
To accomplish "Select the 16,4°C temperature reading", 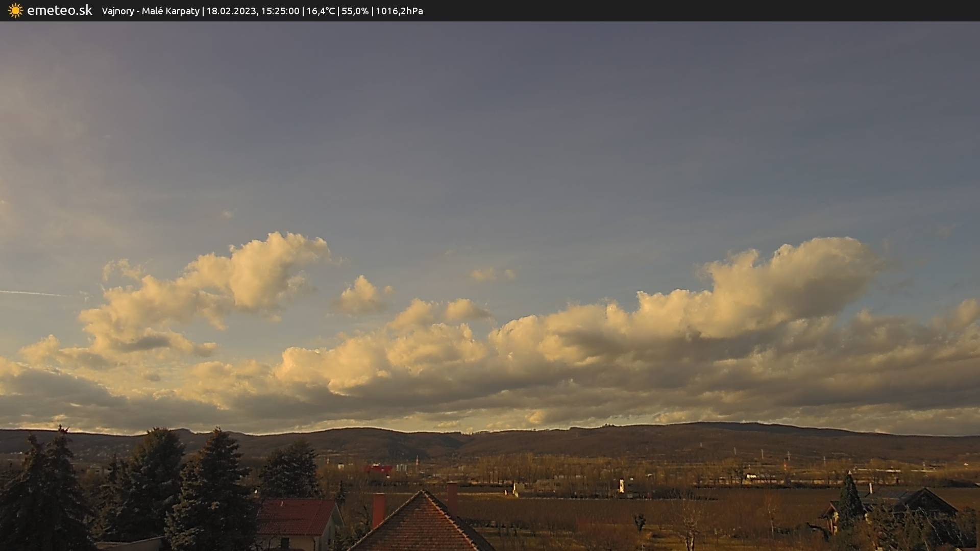I will point(321,11).
